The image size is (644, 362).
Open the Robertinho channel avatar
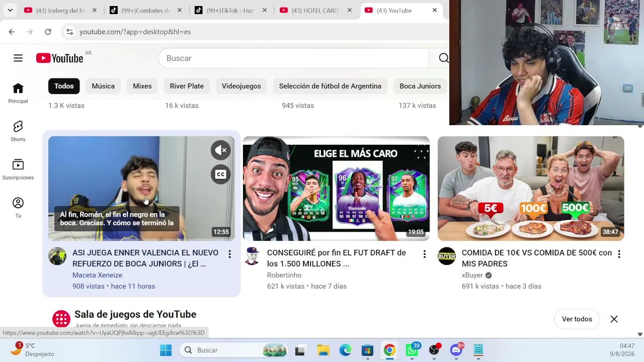tap(252, 256)
